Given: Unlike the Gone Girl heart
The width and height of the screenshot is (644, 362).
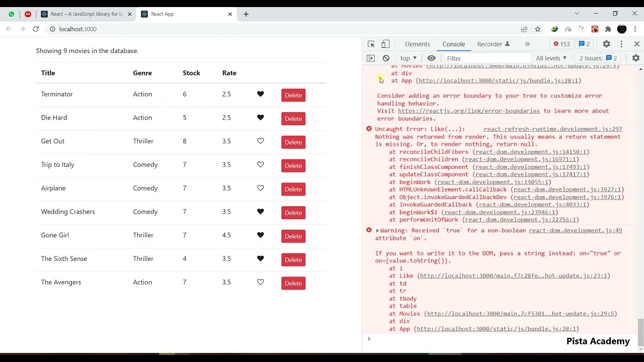Looking at the screenshot, I should 260,235.
